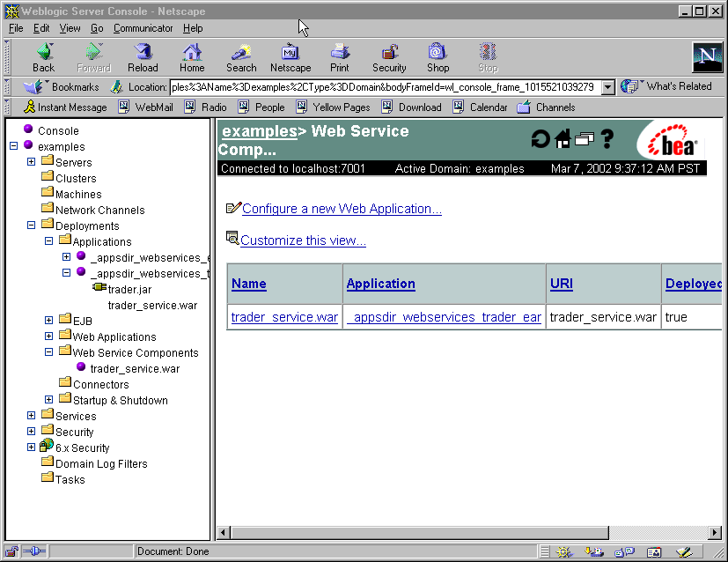Open the View menu

coord(70,28)
